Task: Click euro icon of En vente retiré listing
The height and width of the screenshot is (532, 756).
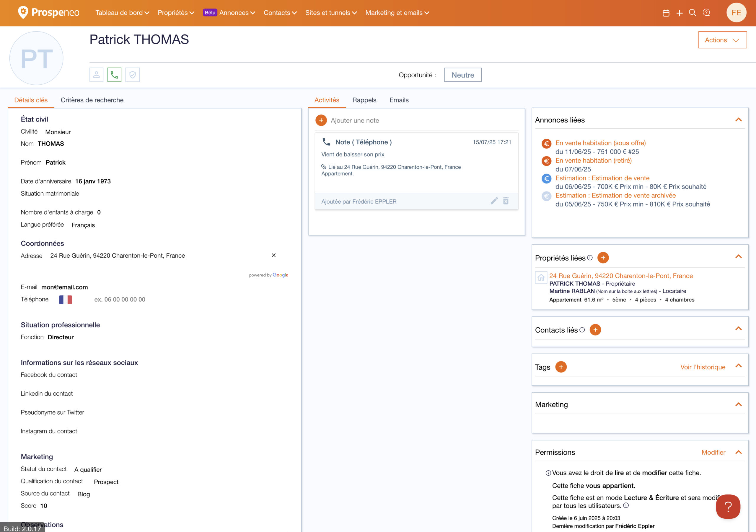Action: tap(547, 161)
